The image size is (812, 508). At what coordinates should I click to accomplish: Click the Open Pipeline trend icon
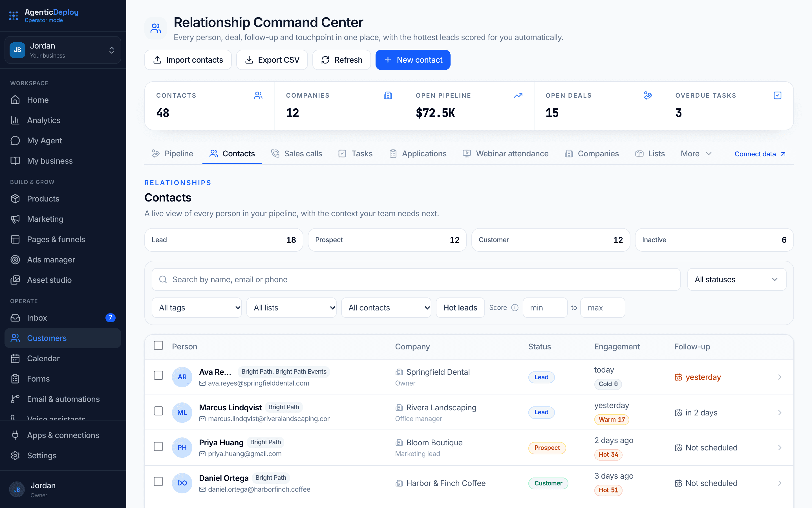tap(518, 96)
